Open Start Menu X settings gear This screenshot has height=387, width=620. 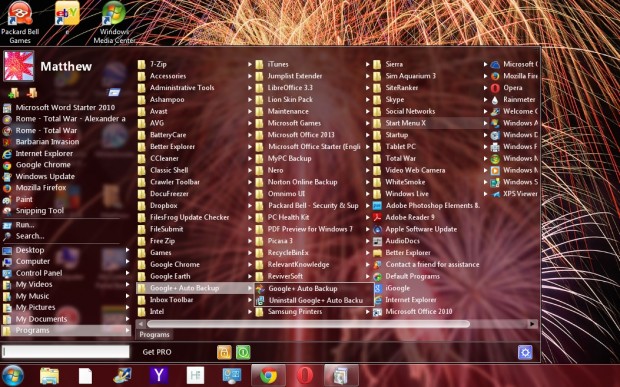[525, 352]
